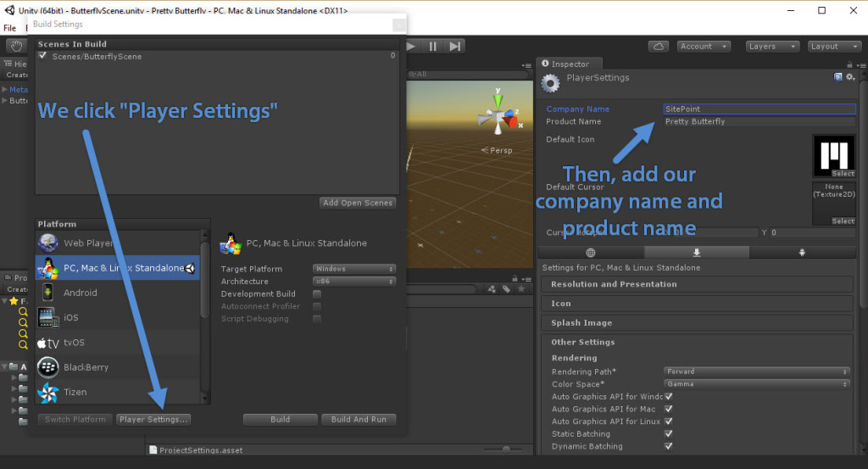
Task: Switch to the Inspector tab
Action: (x=570, y=64)
